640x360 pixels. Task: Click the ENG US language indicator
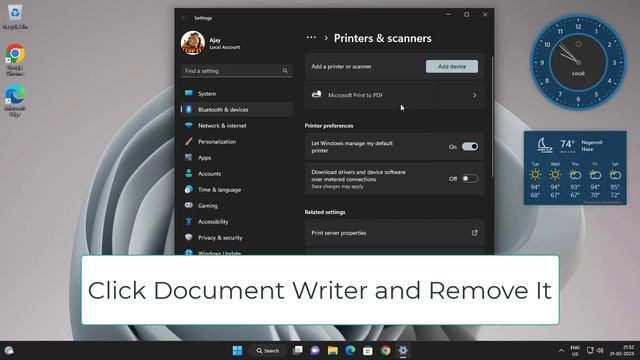[575, 351]
